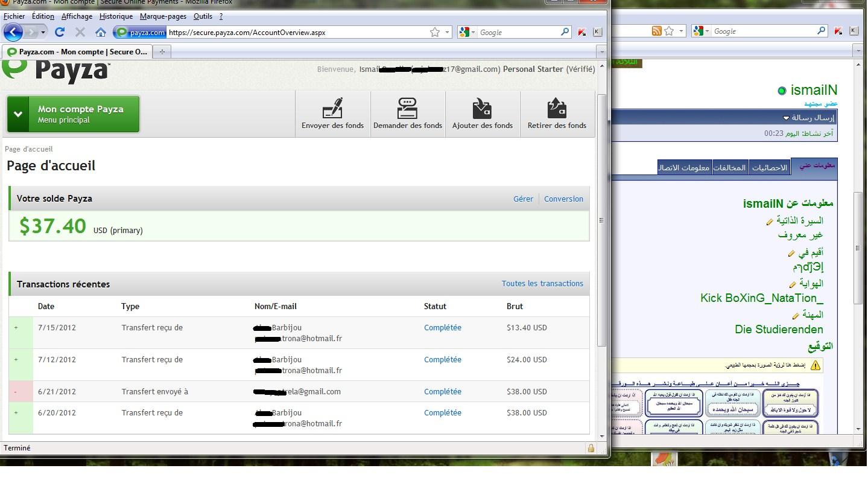Open a new tab with plus button
The height and width of the screenshot is (477, 868).
tap(162, 52)
